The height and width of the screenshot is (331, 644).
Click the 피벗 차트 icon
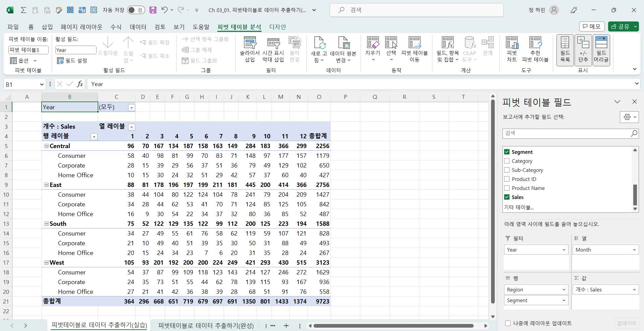point(512,49)
